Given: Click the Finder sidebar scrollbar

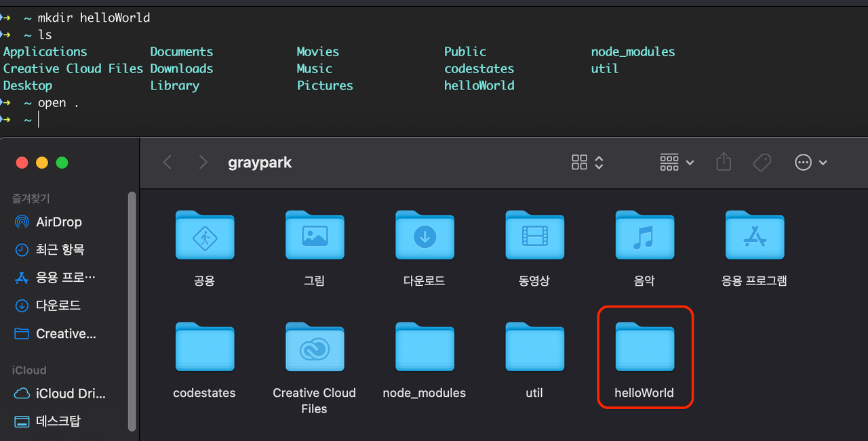Looking at the screenshot, I should [132, 312].
